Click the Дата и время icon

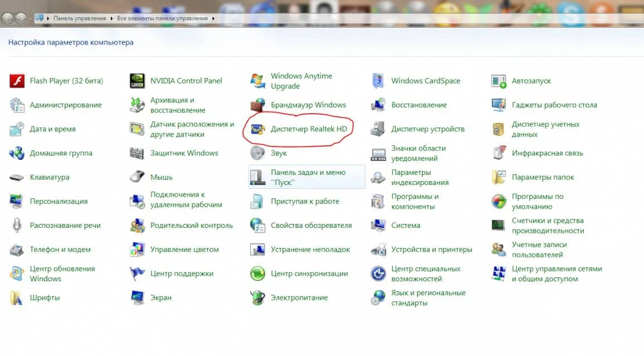[x=17, y=129]
